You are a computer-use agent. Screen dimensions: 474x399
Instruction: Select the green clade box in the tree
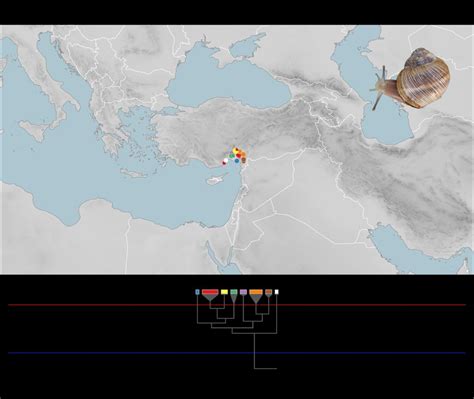pyautogui.click(x=234, y=292)
